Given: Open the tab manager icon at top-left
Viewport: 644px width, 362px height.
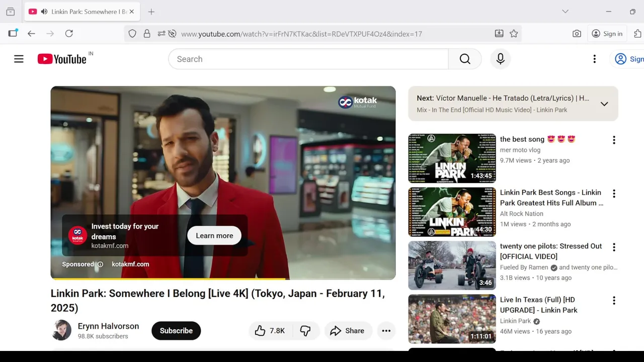Looking at the screenshot, I should coord(10,12).
